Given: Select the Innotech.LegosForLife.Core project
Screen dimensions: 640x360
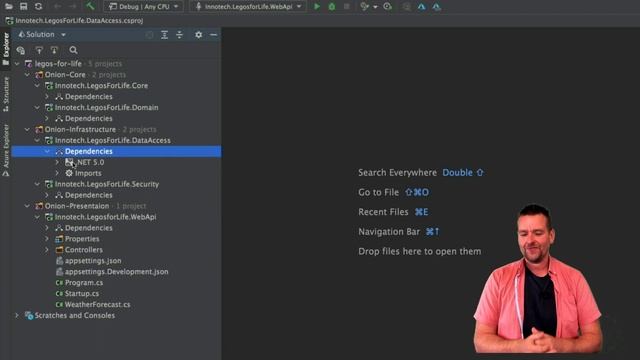Looking at the screenshot, I should pos(101,86).
